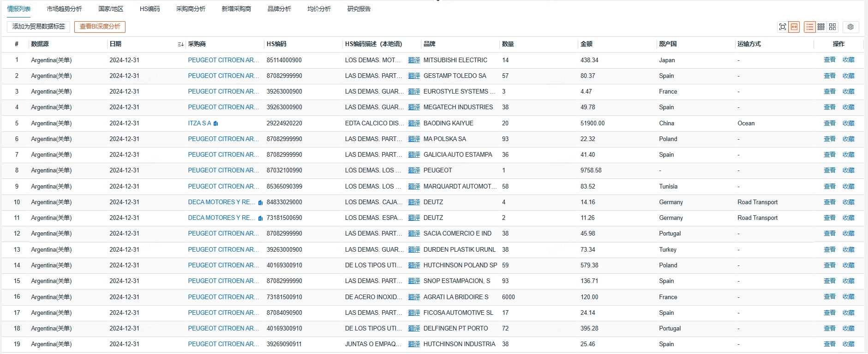Viewport: 868px width, 354px height.
Task: Open the 情报列表 tab
Action: [19, 9]
